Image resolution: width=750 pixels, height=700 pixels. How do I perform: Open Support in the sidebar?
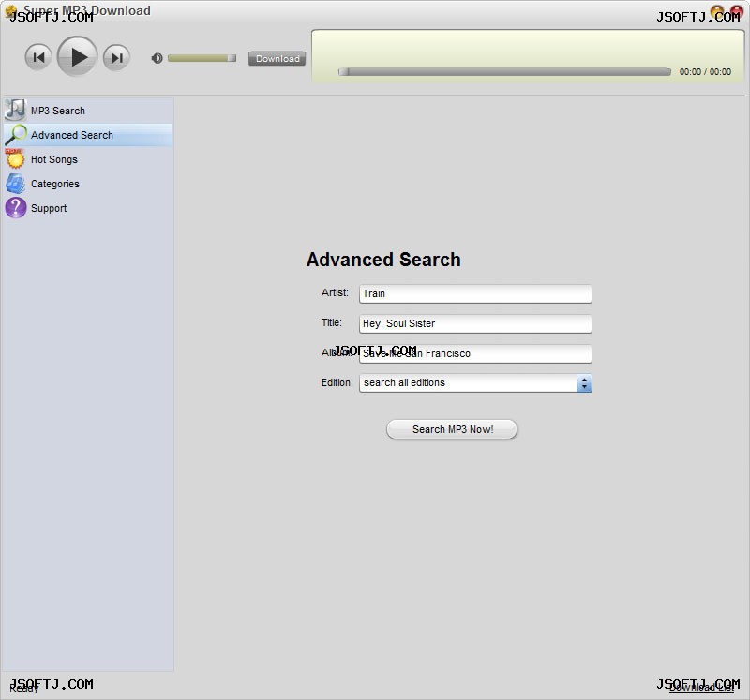click(x=88, y=208)
